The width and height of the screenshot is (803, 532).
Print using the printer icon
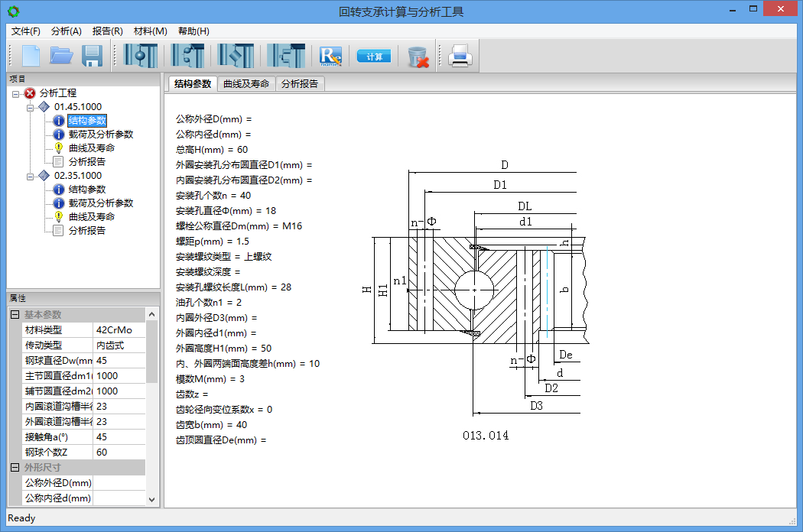point(460,56)
